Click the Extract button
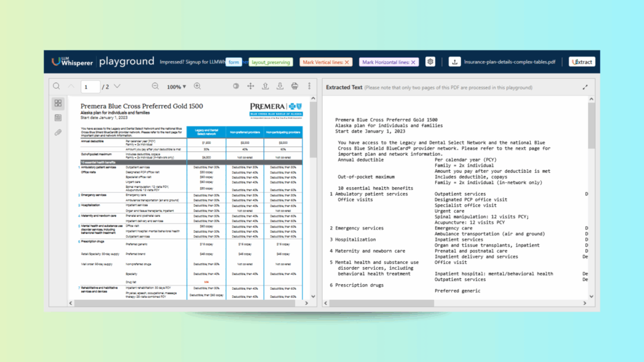644x362 pixels. 582,62
